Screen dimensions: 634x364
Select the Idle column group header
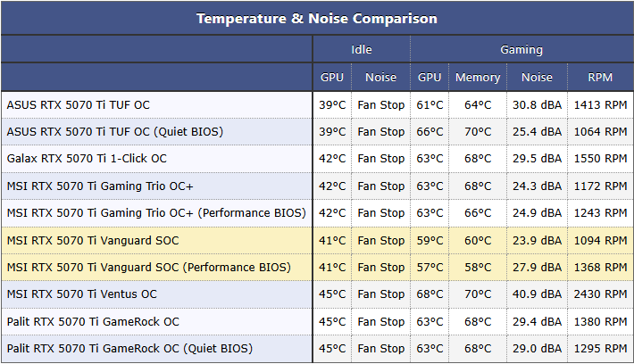click(361, 49)
